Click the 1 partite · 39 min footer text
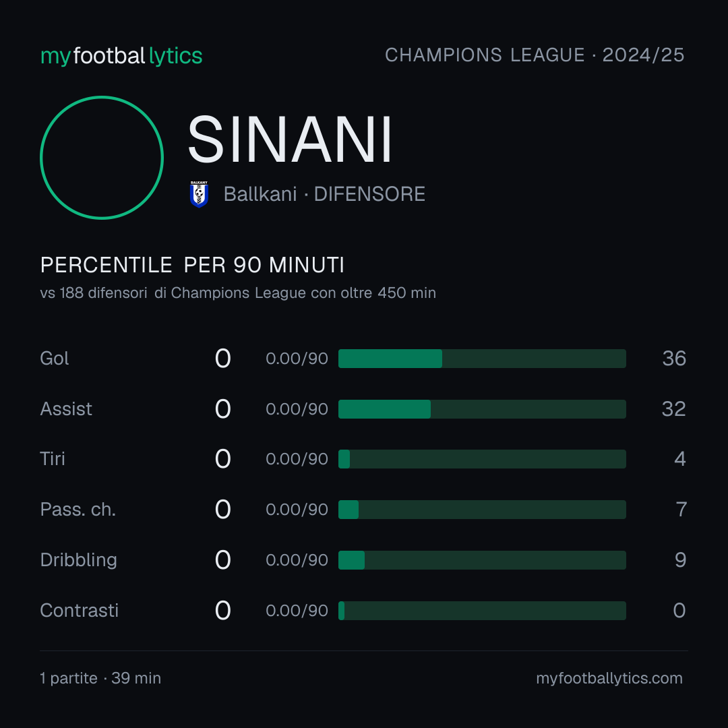Screen dimensions: 728x728 point(100,678)
